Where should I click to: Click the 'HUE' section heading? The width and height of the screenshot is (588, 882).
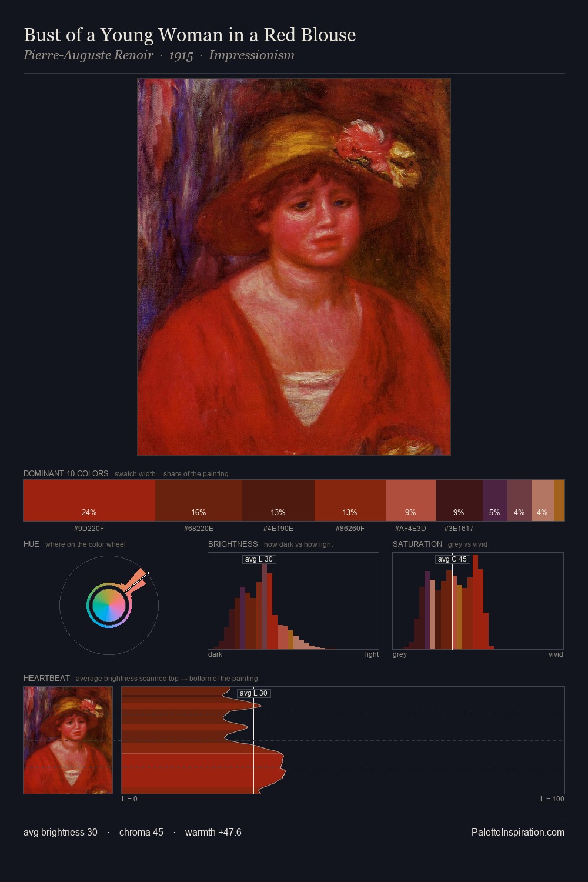(31, 544)
